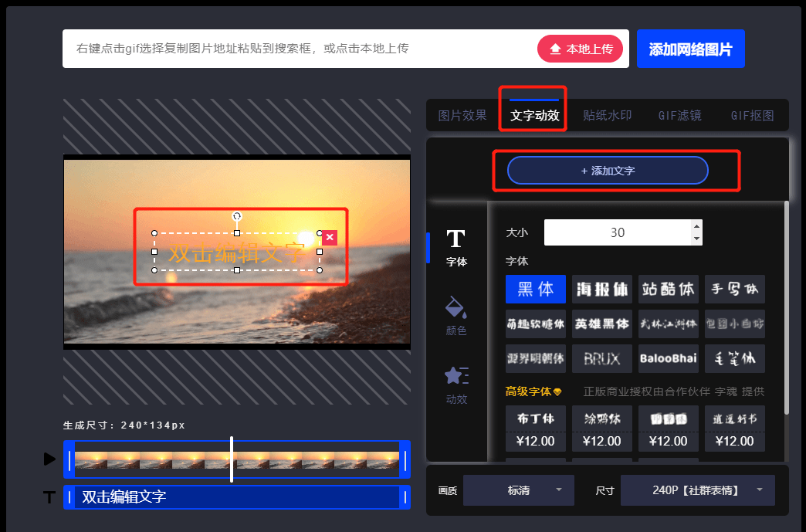The width and height of the screenshot is (806, 532).
Task: Switch to the GIF滤镜 tab
Action: (679, 116)
